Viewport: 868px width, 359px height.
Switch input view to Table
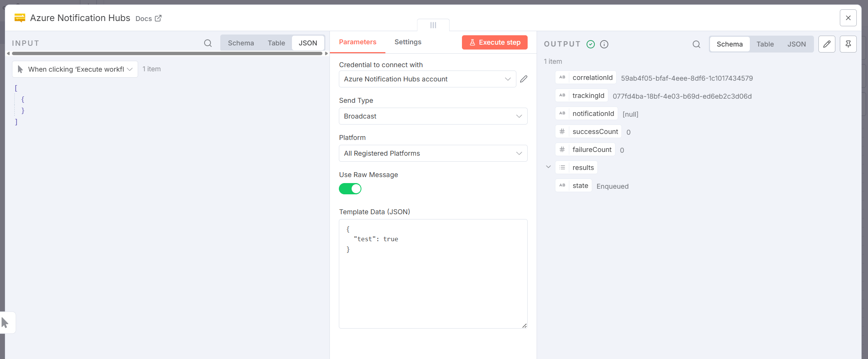point(276,43)
